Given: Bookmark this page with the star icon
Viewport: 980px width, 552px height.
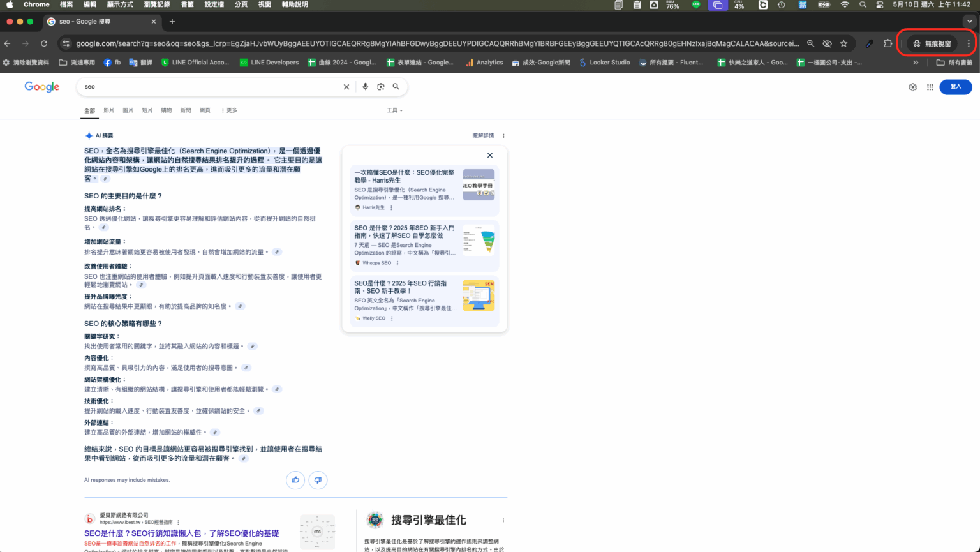Looking at the screenshot, I should pyautogui.click(x=843, y=43).
